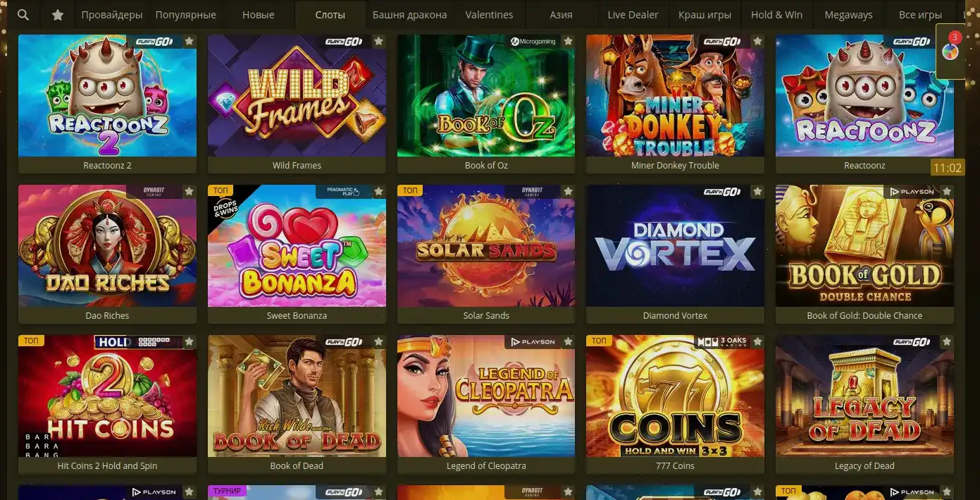The image size is (980, 500).
Task: Star the Legacy of Dead game
Action: pos(947,342)
